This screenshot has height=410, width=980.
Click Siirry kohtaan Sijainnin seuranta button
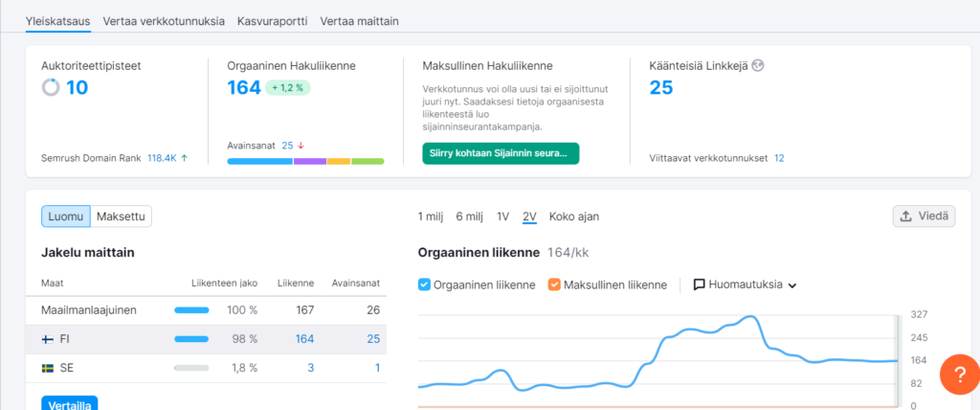pyautogui.click(x=501, y=153)
